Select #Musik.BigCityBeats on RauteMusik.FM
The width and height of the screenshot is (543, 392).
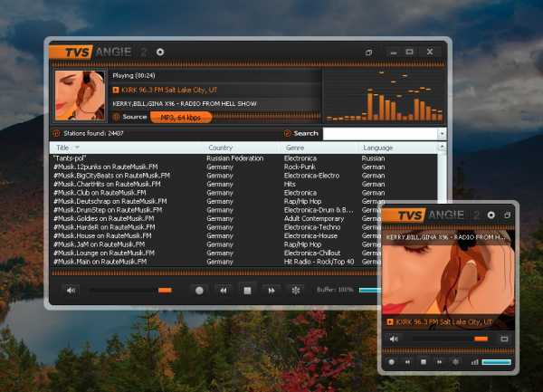[243, 176]
